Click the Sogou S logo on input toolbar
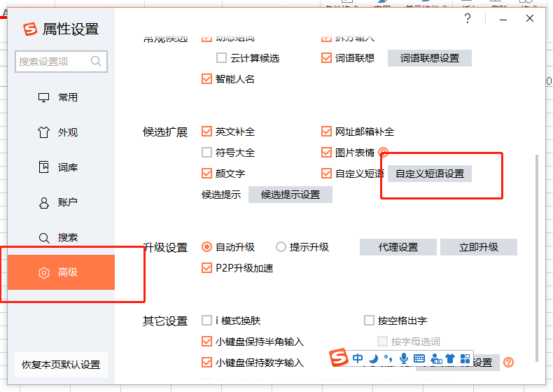The image size is (553, 392). pyautogui.click(x=339, y=358)
